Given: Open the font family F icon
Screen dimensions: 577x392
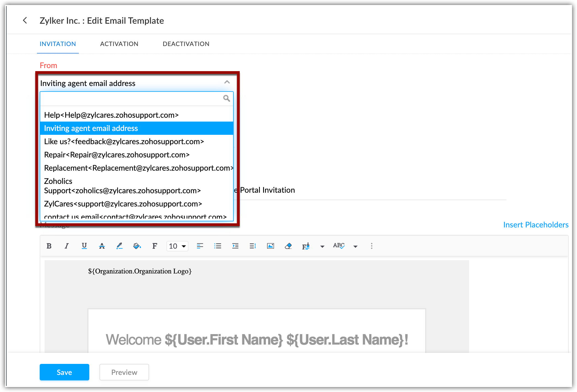Looking at the screenshot, I should tap(155, 246).
